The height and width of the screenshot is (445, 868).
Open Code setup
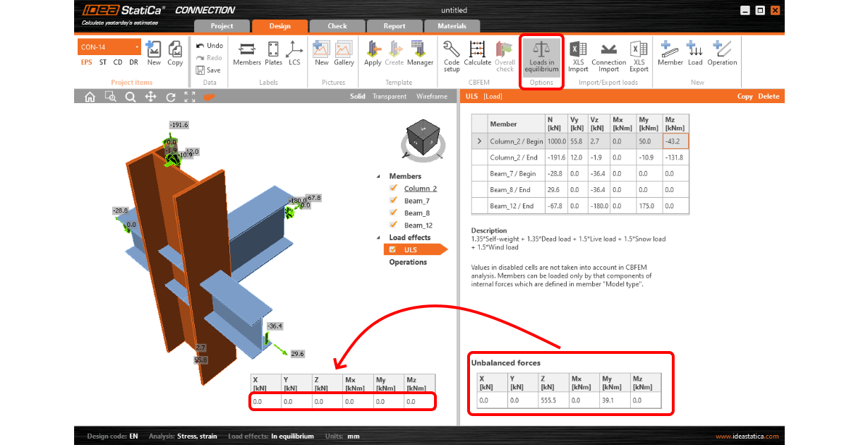452,55
